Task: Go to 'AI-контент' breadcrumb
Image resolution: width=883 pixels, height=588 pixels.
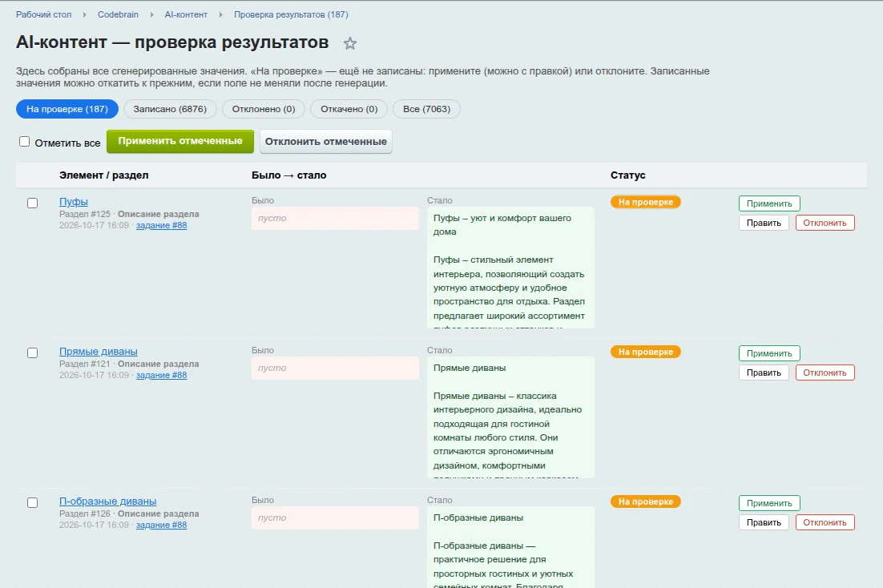Action: [x=186, y=14]
